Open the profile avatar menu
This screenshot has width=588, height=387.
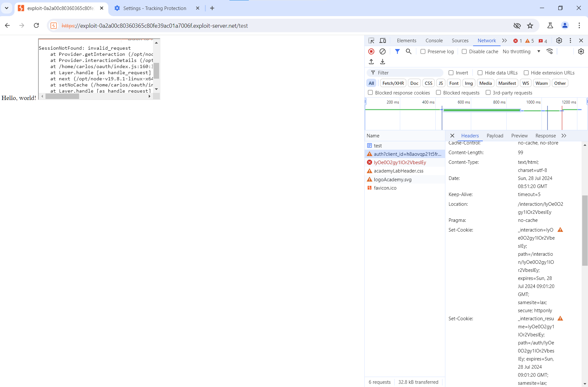tap(565, 25)
